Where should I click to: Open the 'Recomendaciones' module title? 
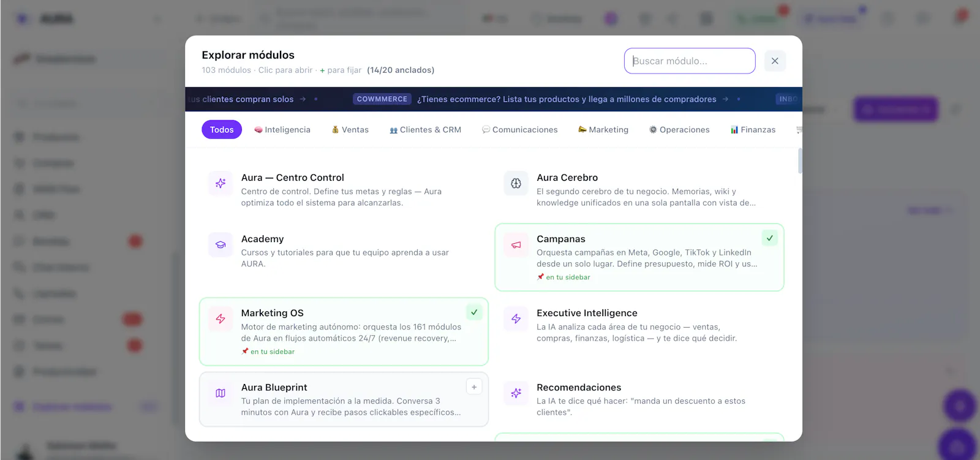[x=579, y=388]
